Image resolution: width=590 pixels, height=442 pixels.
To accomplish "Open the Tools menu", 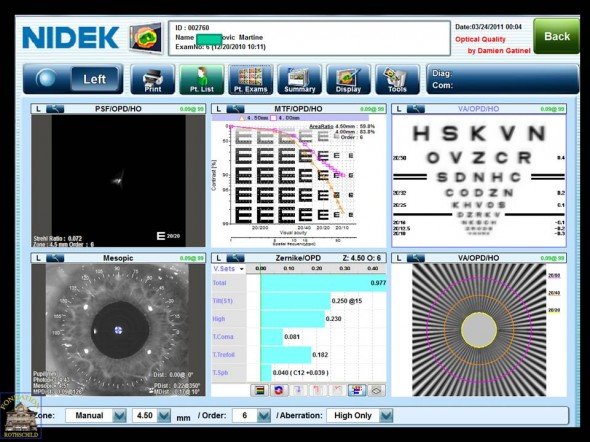I will pyautogui.click(x=397, y=79).
